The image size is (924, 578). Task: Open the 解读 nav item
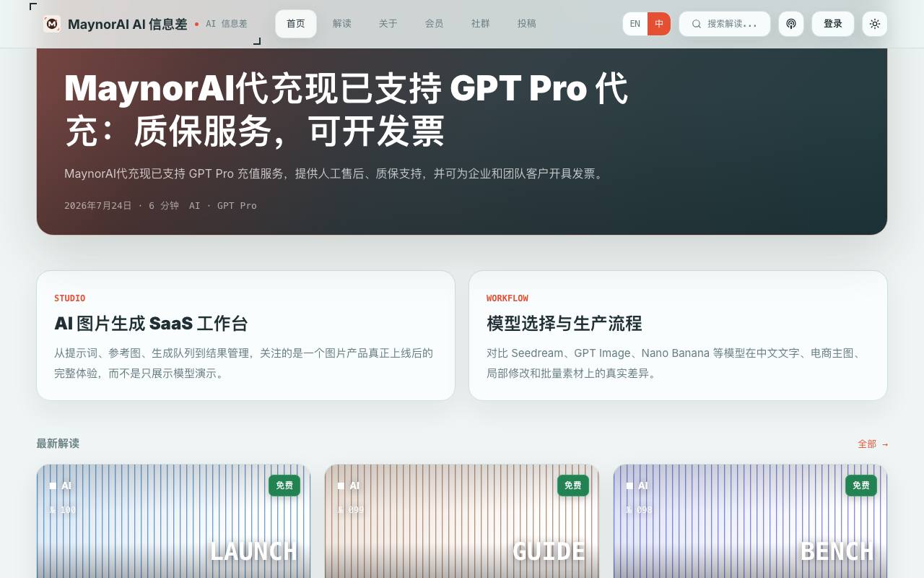pyautogui.click(x=342, y=24)
